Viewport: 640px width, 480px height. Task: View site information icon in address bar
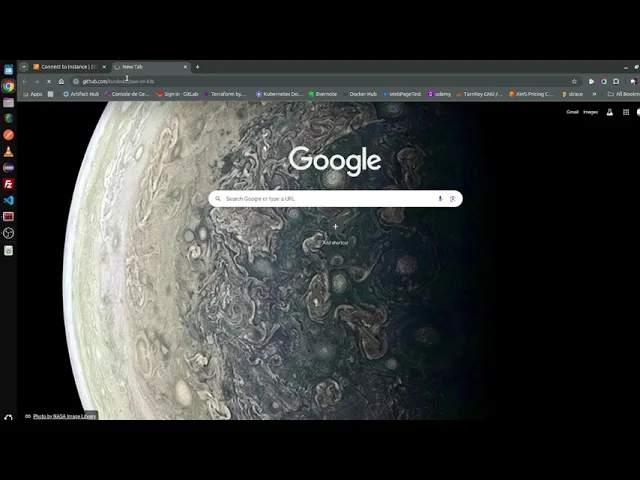pos(76,82)
